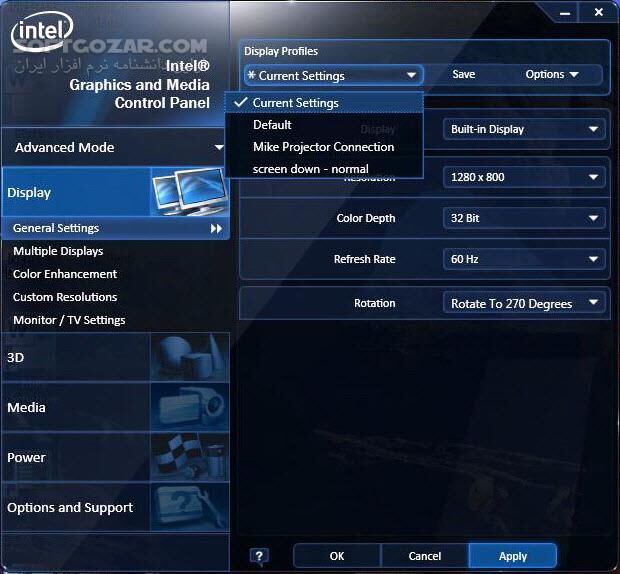Open the 1280 x 800 resolution dropdown

click(524, 177)
